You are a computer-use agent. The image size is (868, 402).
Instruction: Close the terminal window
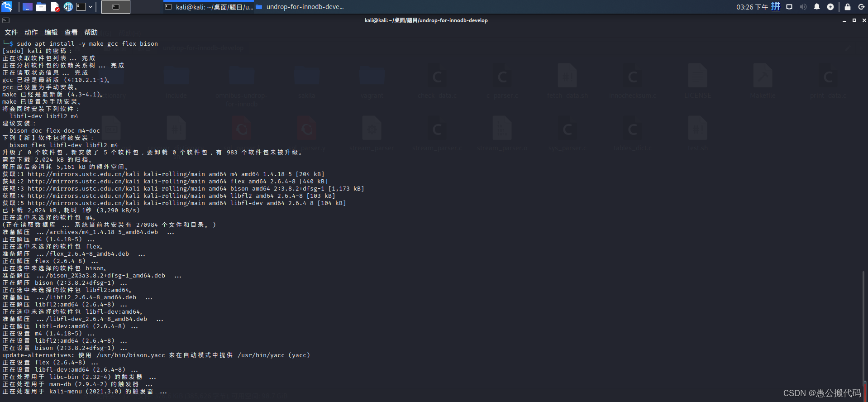(864, 20)
